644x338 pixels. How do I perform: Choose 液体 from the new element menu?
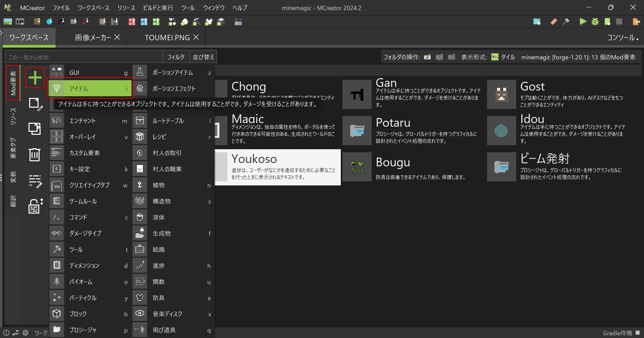(x=173, y=217)
